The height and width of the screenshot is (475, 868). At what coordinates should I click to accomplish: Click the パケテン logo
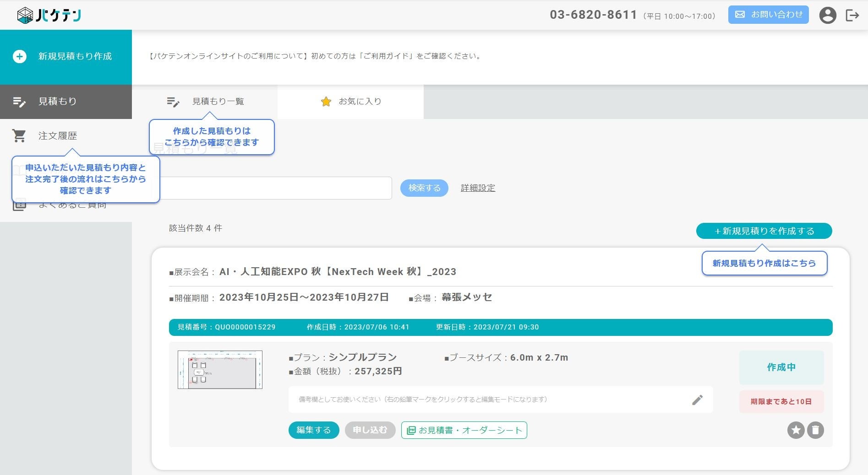[49, 15]
